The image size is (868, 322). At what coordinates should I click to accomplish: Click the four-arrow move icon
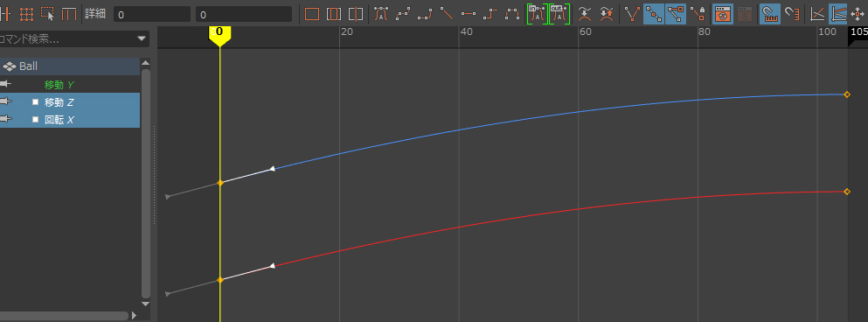(x=858, y=14)
